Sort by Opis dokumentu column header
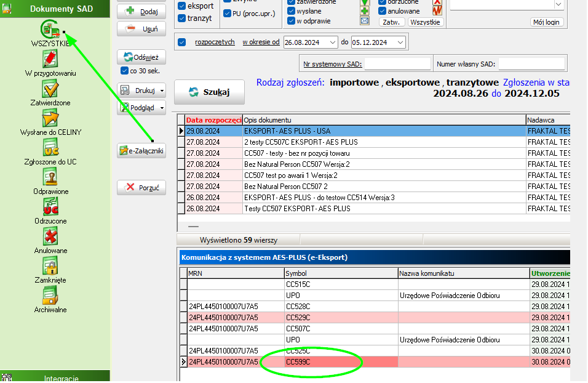 (x=384, y=120)
